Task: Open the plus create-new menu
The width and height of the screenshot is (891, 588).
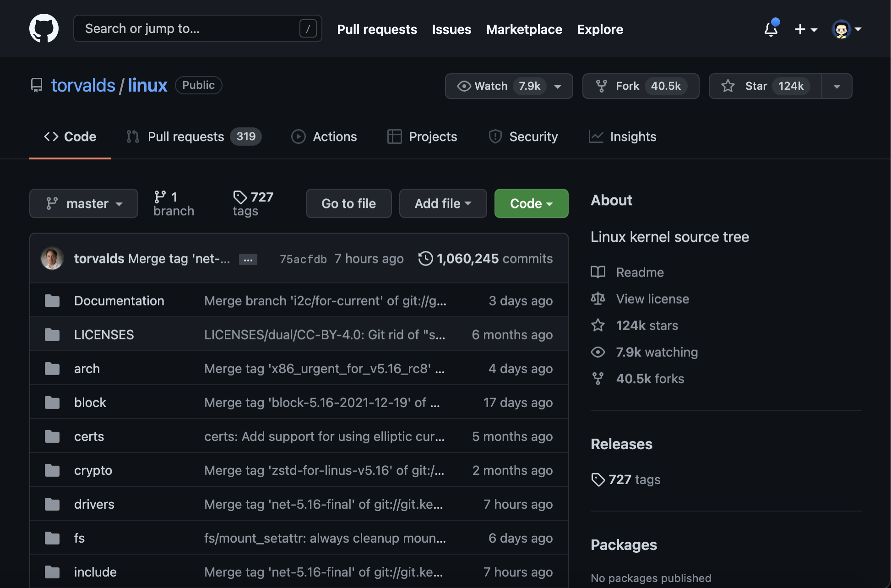Action: 806,29
